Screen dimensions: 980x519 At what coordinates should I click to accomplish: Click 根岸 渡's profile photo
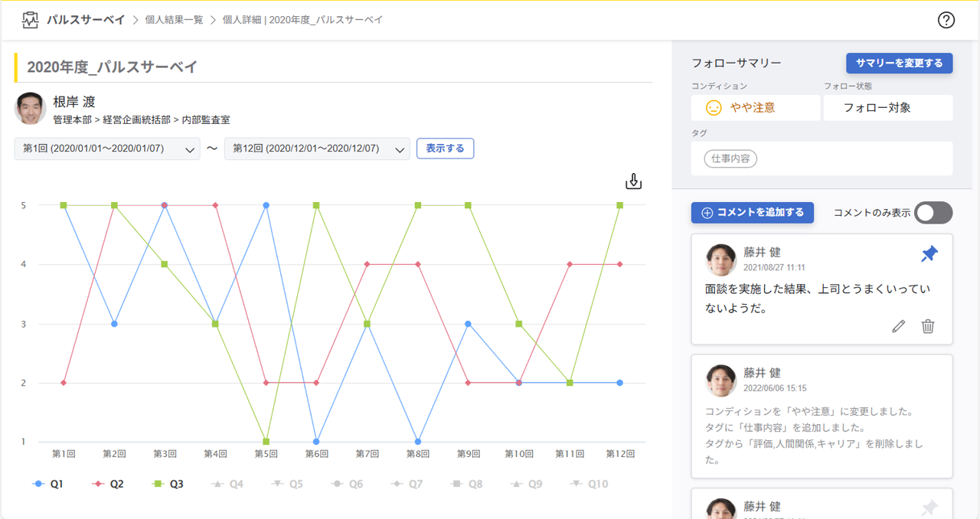[31, 109]
